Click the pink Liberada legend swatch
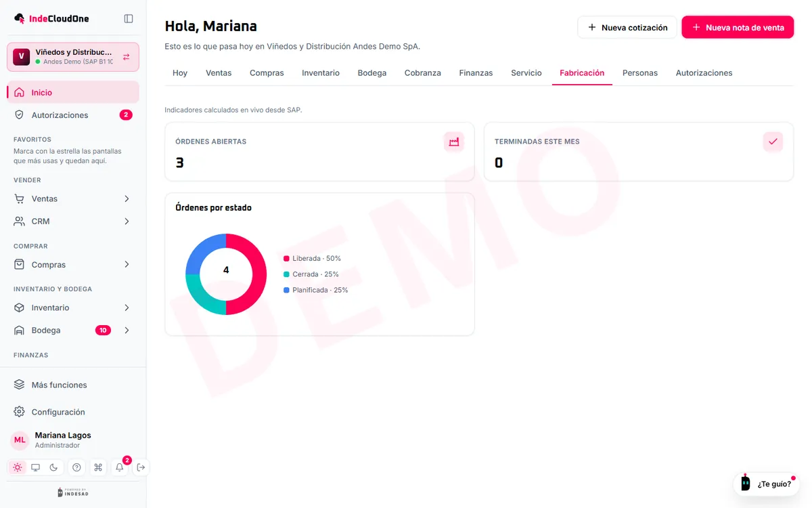The height and width of the screenshot is (508, 812). [x=287, y=259]
